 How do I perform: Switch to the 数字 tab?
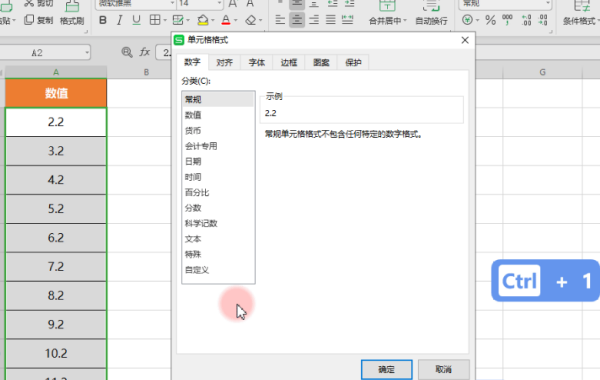pos(192,62)
